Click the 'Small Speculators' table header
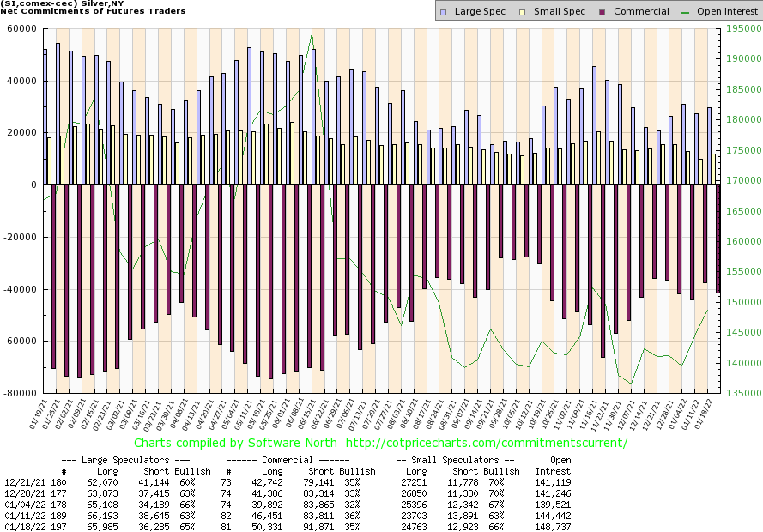763x532 pixels. (455, 459)
